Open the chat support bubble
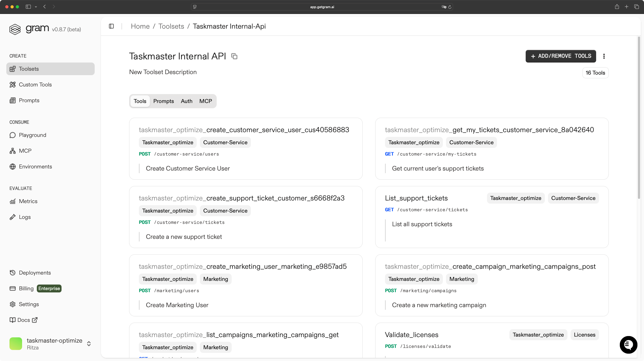The height and width of the screenshot is (361, 644). click(x=628, y=344)
